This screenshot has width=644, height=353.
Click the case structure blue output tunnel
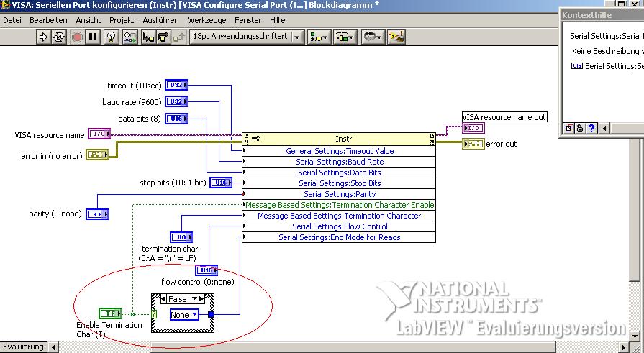211,315
